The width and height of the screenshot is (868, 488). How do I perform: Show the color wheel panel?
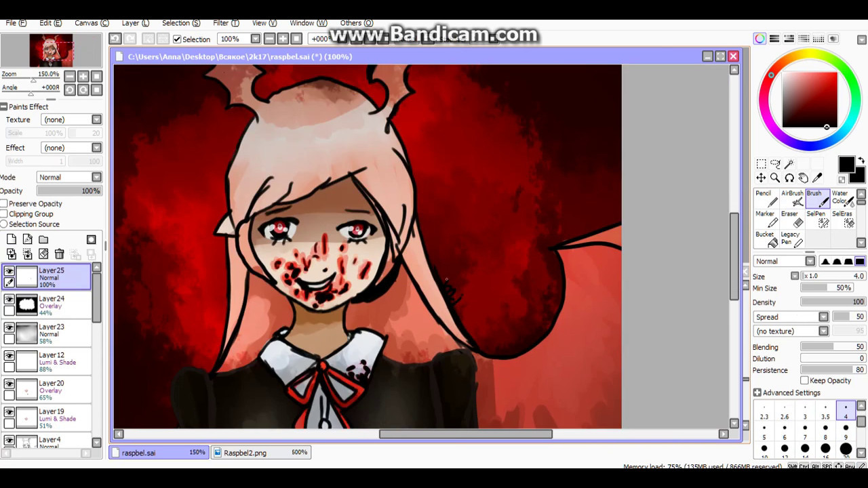[x=759, y=39]
